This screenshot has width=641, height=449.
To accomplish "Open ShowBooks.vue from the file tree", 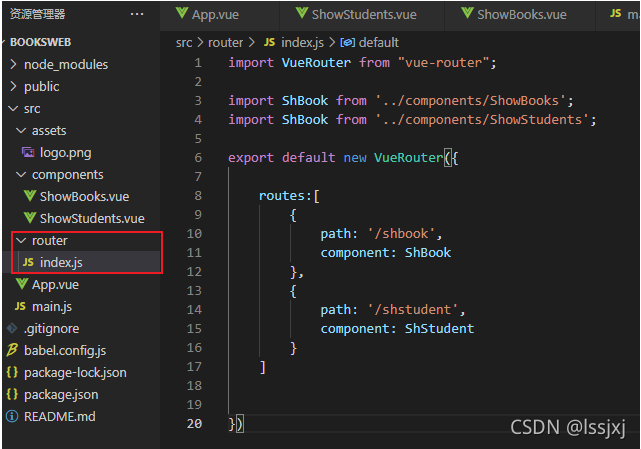I will [x=84, y=196].
